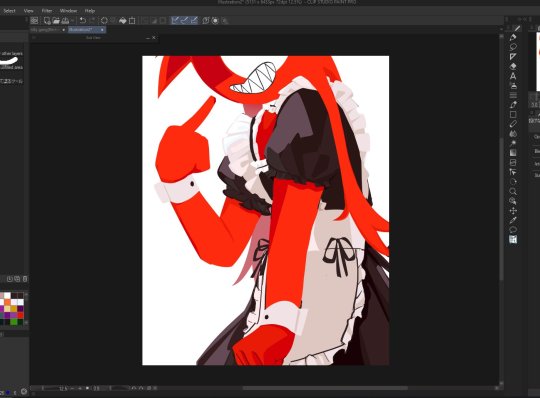Select the Eraser tool
540x398 pixels.
click(x=513, y=66)
